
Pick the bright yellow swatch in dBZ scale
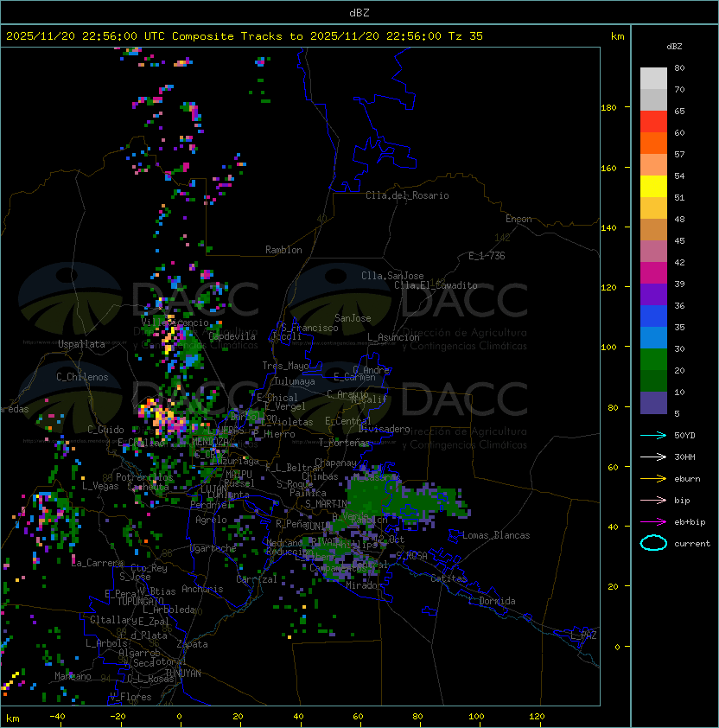(x=653, y=187)
